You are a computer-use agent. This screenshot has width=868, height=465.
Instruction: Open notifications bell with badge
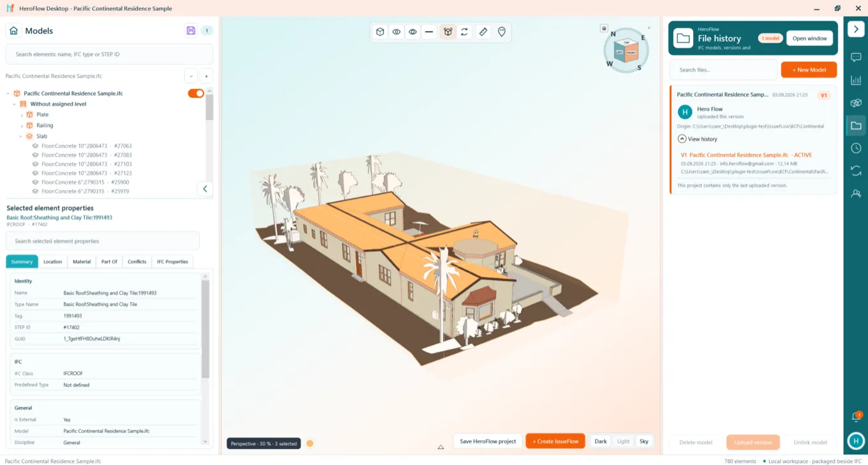[x=856, y=417]
